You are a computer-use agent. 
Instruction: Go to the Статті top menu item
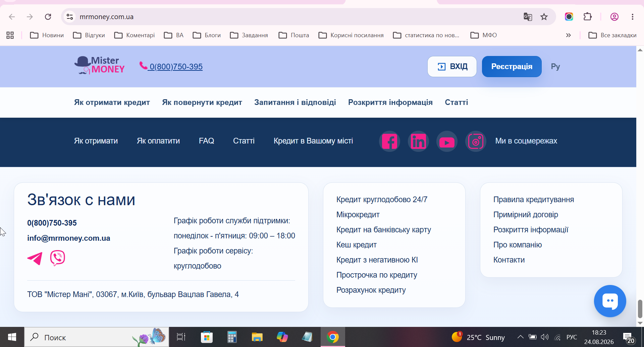456,102
